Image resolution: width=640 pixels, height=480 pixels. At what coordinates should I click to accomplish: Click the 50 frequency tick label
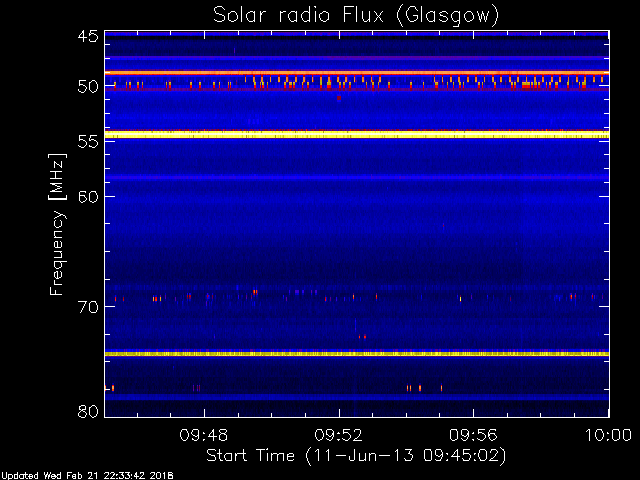pos(88,87)
